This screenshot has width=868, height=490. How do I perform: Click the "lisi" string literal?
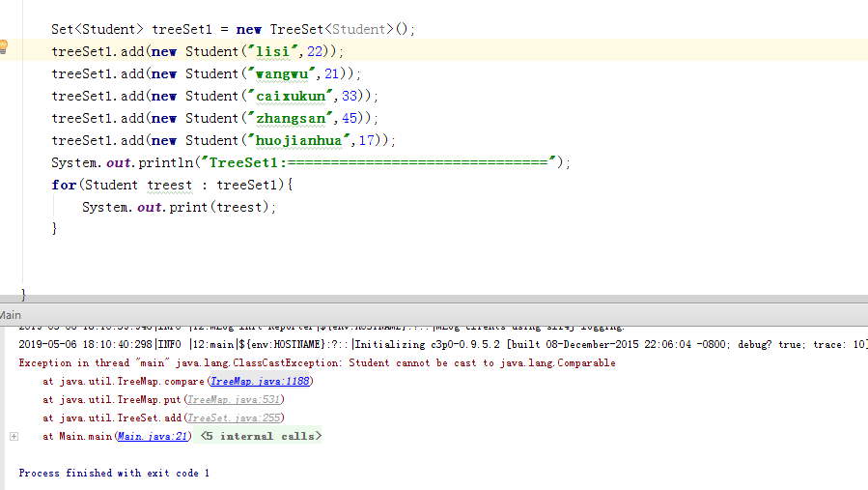coord(273,51)
